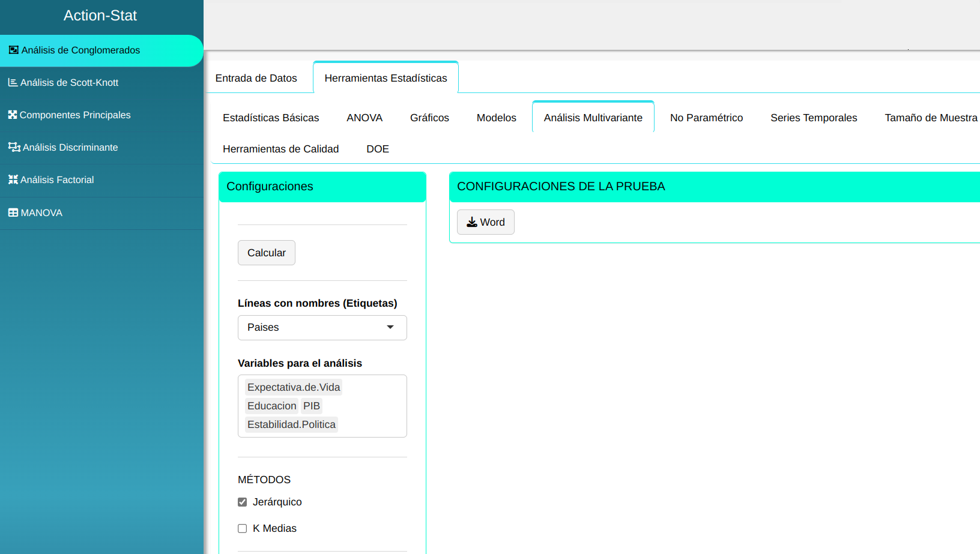
Task: Click the Componentes Principales icon
Action: point(13,115)
